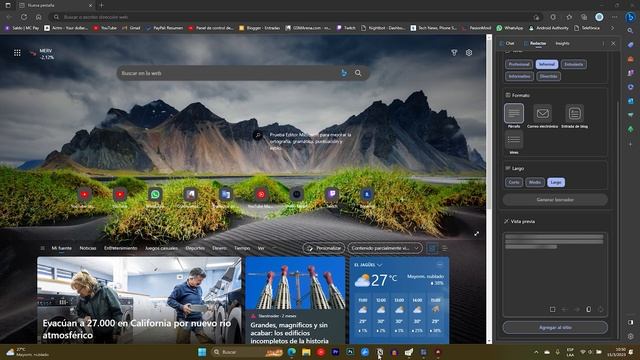
Task: Open the browser three-dot menu
Action: (615, 17)
